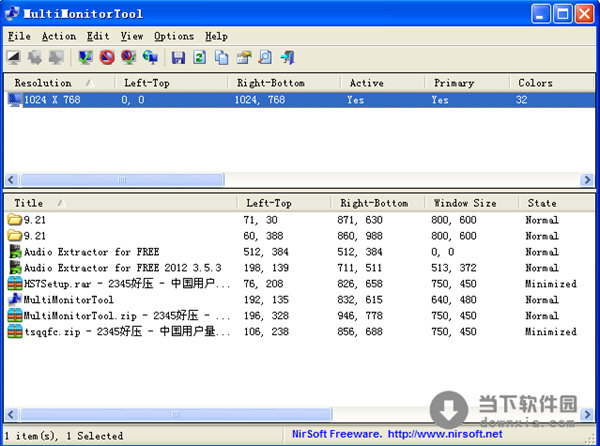Click the '1 item(s), 1 Selected' status text
600x446 pixels.
click(x=64, y=436)
